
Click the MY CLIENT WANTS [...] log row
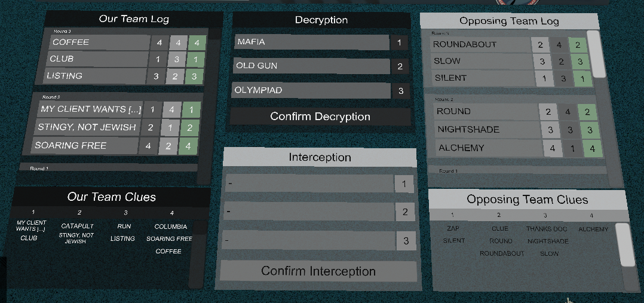[x=90, y=109]
